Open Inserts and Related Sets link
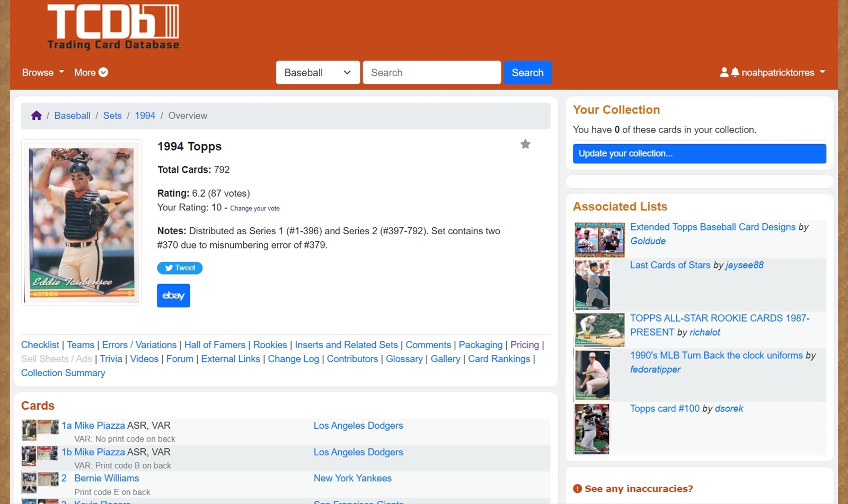The height and width of the screenshot is (504, 848). [x=346, y=344]
